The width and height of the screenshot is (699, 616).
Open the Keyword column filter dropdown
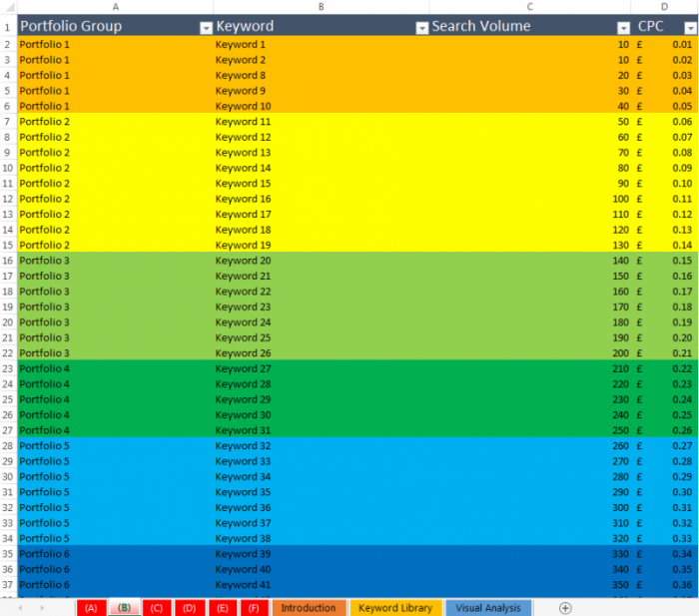tap(421, 28)
